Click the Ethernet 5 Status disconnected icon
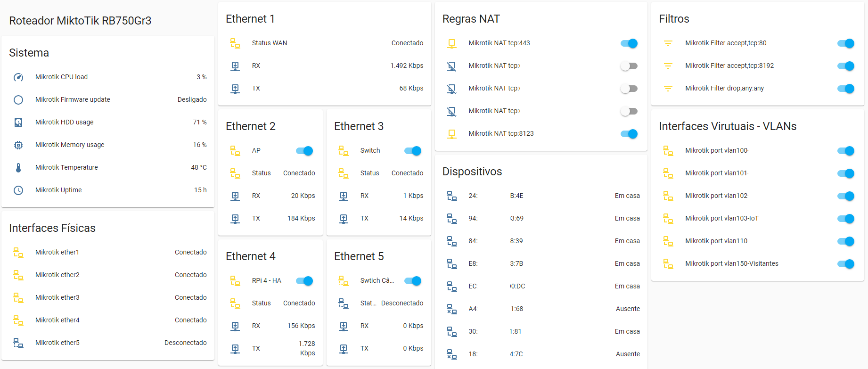 [x=344, y=303]
